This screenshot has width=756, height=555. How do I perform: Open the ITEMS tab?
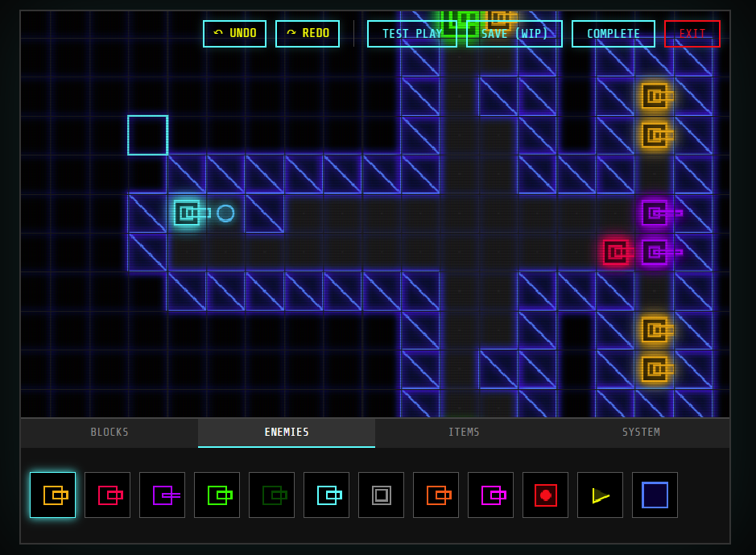pyautogui.click(x=465, y=432)
